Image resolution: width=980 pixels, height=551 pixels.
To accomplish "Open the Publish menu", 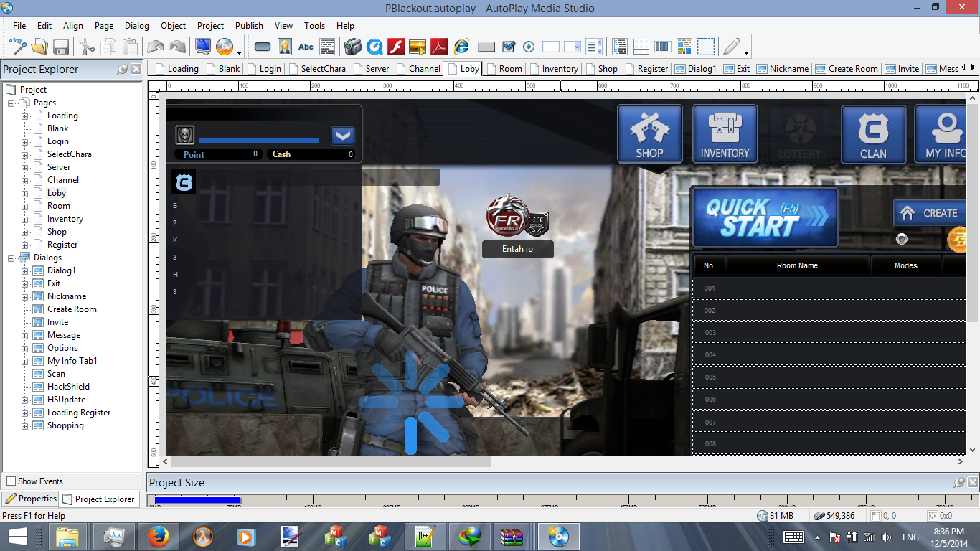I will click(249, 26).
